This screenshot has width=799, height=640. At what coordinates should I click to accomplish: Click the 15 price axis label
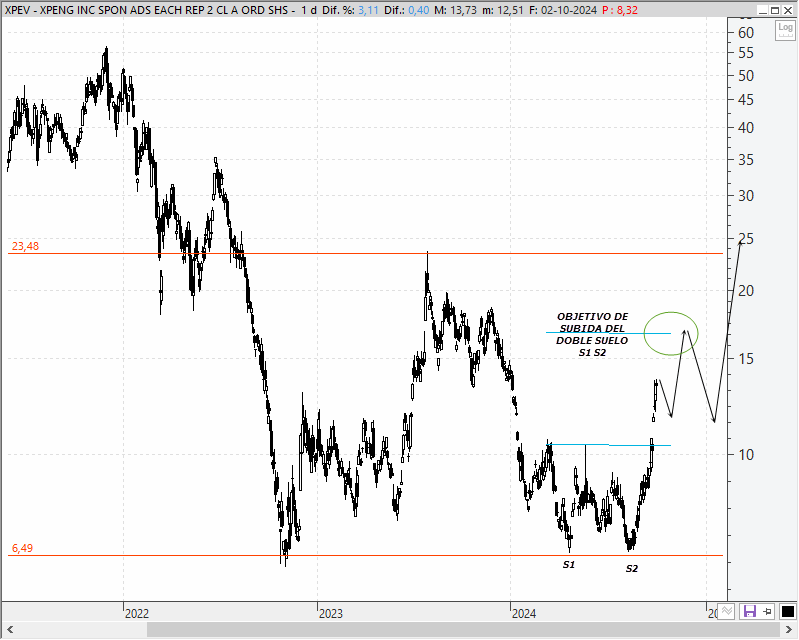745,359
